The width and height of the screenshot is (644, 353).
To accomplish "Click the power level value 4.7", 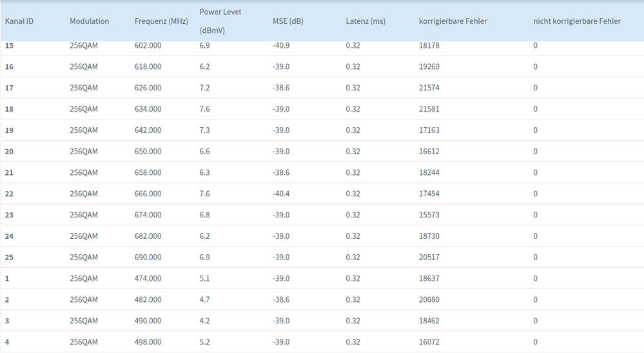I will pyautogui.click(x=205, y=300).
